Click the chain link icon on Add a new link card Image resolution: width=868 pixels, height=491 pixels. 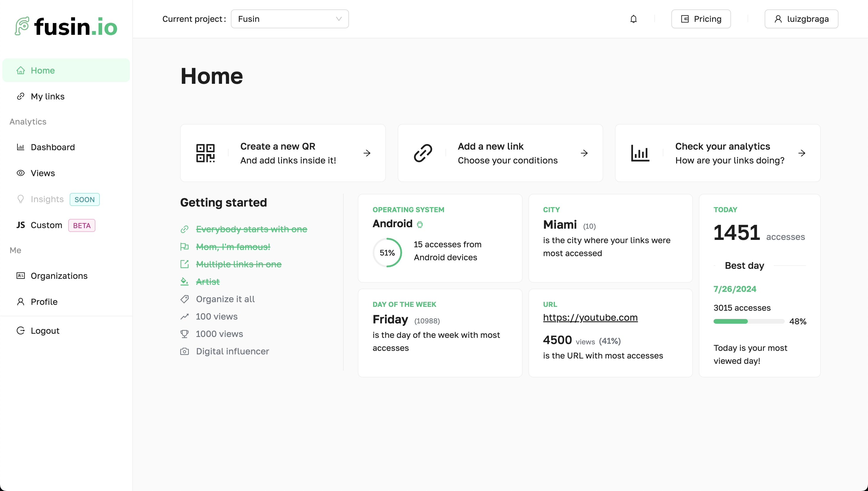coord(423,153)
